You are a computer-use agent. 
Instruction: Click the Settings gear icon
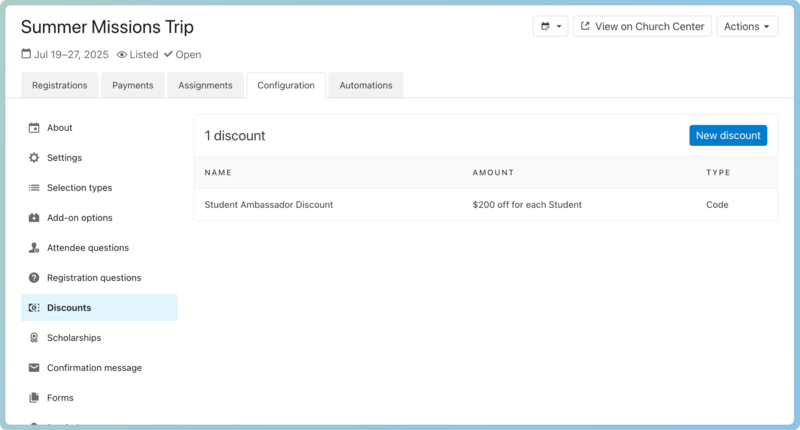point(34,158)
